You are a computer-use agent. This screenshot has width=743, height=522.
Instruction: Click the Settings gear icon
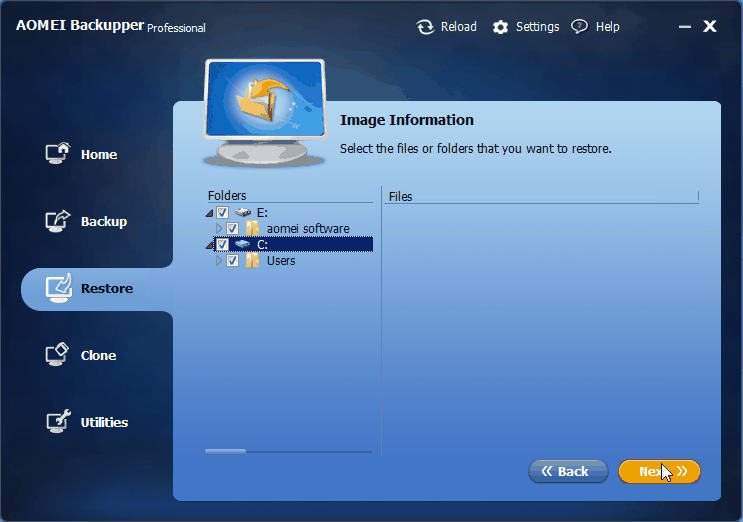coord(500,27)
